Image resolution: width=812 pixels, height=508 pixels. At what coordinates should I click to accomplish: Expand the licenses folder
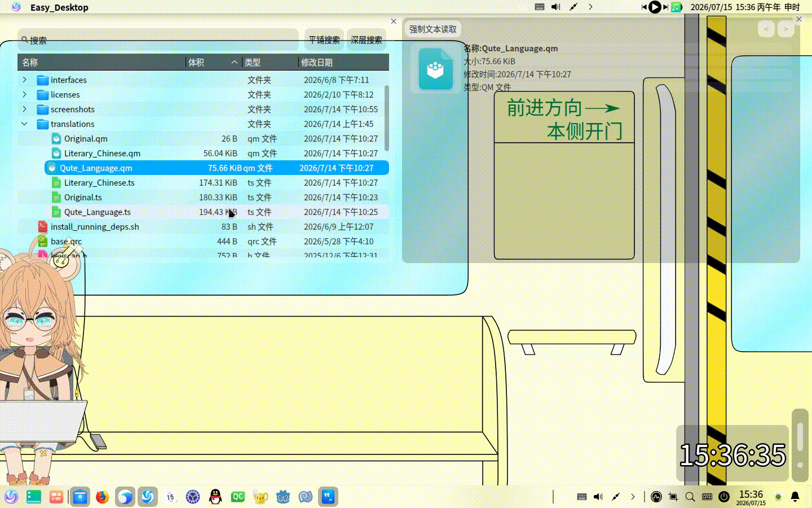tap(24, 94)
